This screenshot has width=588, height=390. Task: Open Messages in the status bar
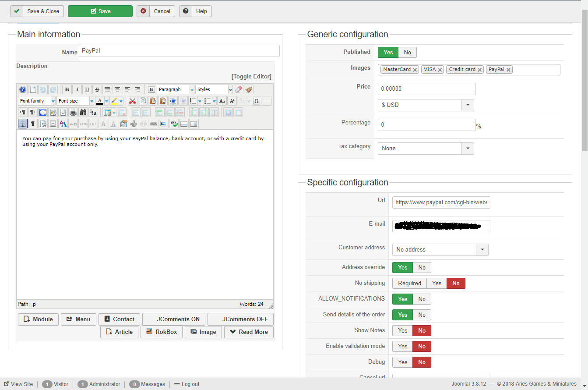point(147,384)
